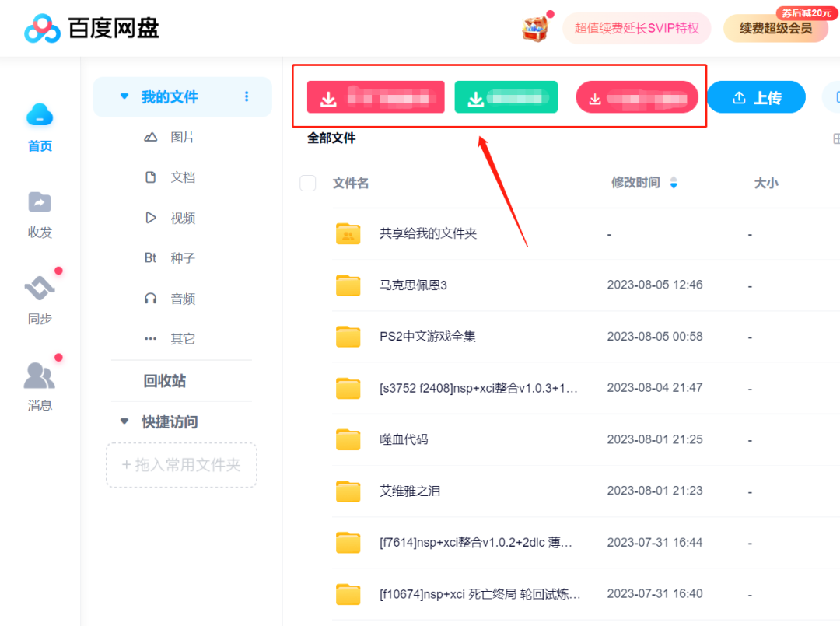Click date 2023-07-31 16:44

tap(655, 543)
